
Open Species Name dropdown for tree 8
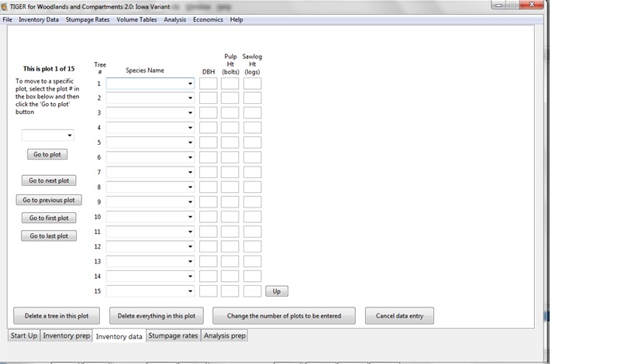(190, 187)
